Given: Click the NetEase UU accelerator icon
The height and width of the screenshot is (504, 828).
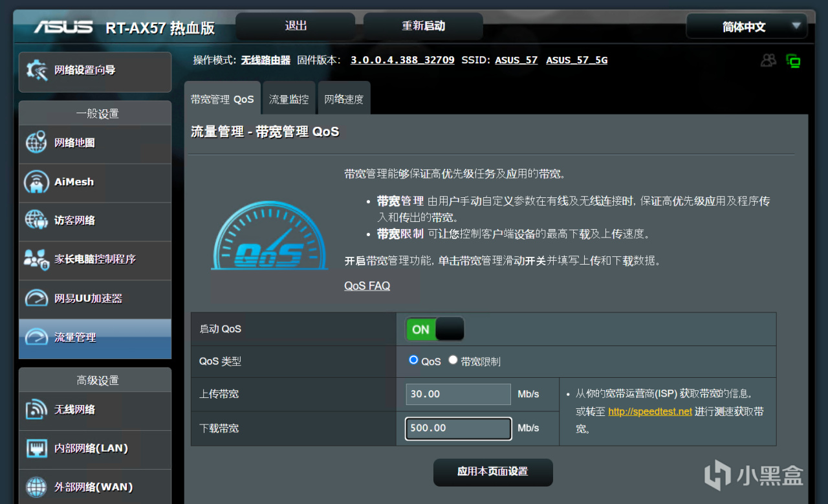Looking at the screenshot, I should pyautogui.click(x=36, y=298).
